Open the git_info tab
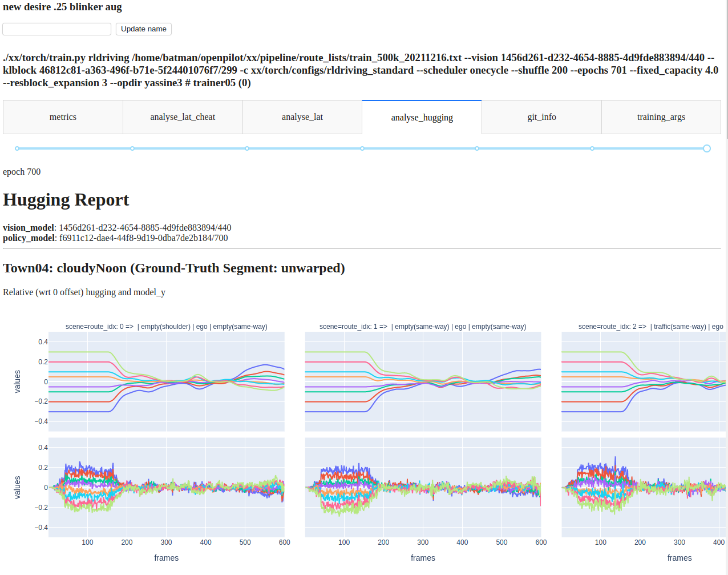 coord(541,117)
